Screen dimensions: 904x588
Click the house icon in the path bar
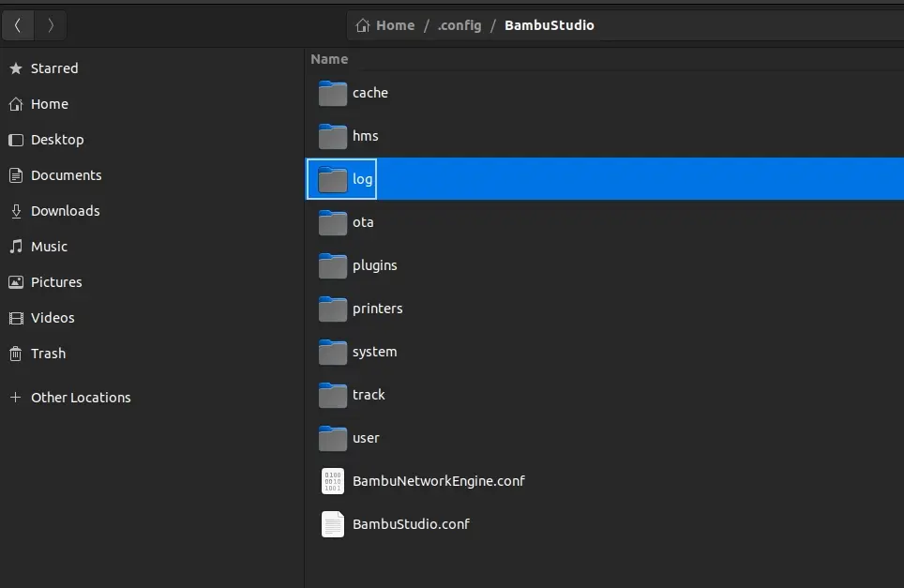coord(363,25)
